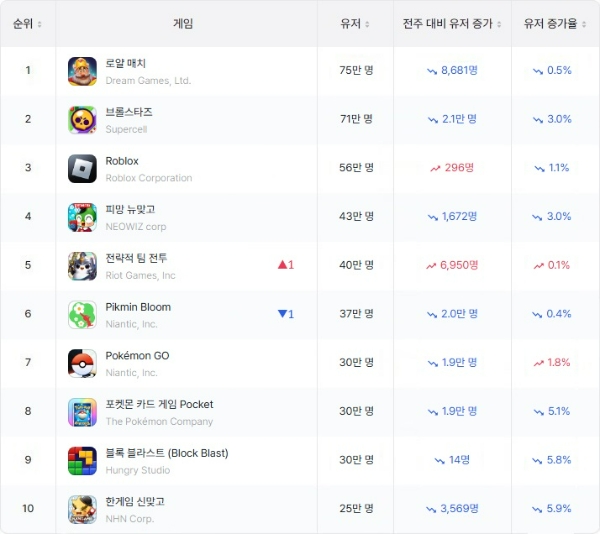
Task: Click the 게임 column header
Action: click(x=183, y=24)
